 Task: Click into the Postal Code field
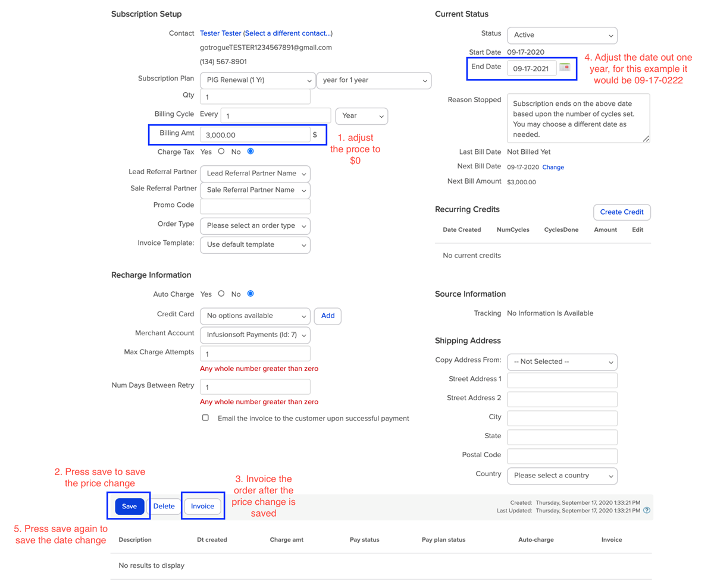(x=562, y=457)
